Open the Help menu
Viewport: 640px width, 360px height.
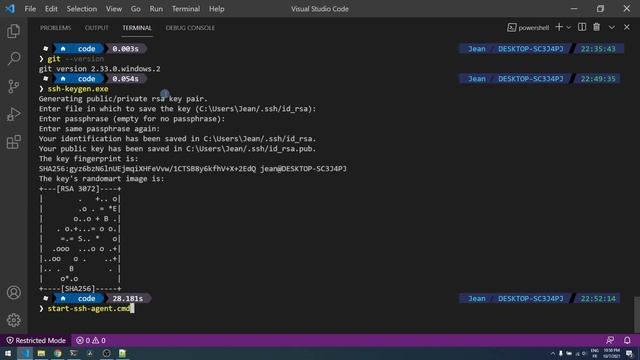tap(216, 9)
